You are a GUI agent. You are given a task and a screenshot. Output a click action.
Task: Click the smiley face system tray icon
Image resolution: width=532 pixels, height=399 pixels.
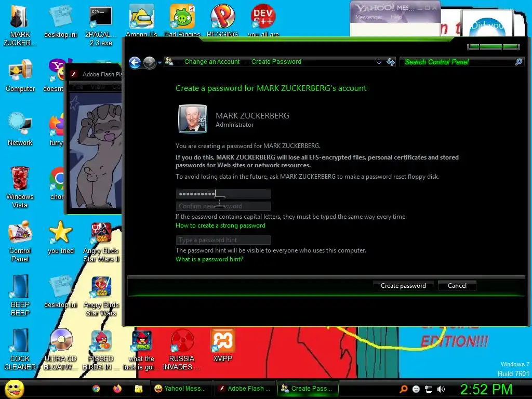(416, 389)
